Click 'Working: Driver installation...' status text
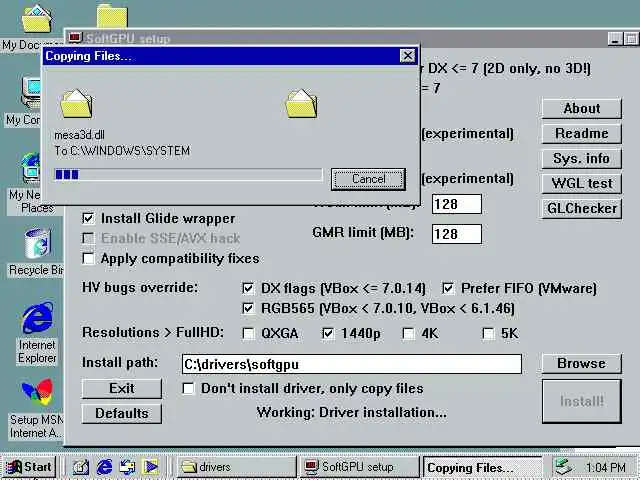Viewport: 640px width, 480px height. click(351, 413)
